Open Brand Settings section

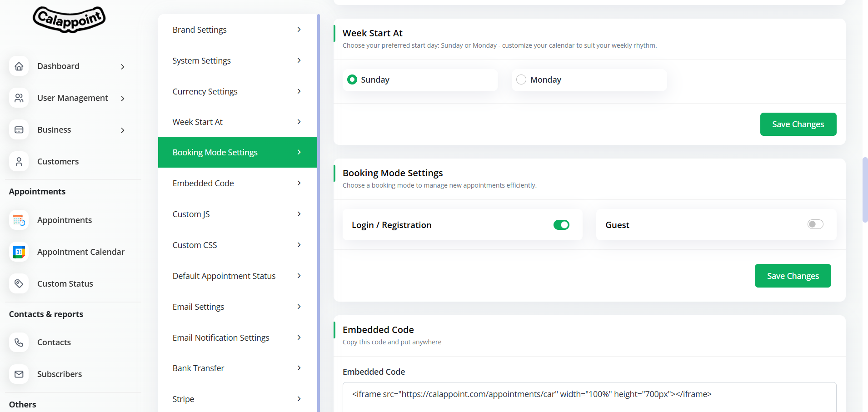(238, 30)
